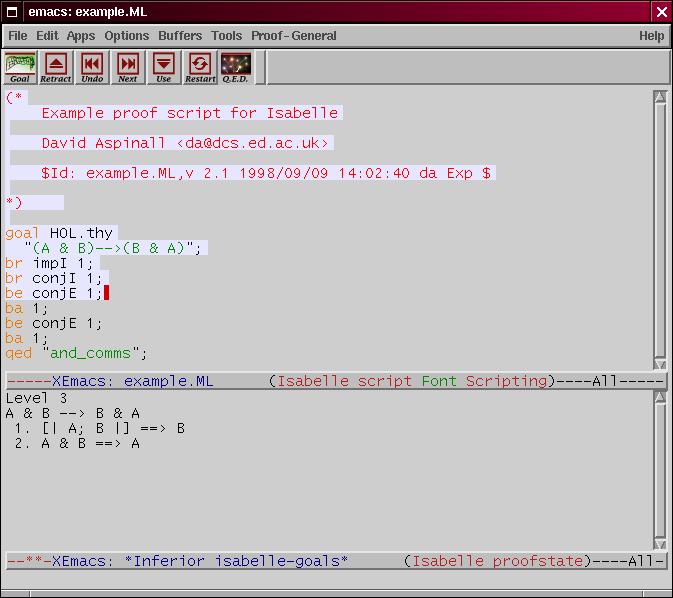Click the script pane scrollbar down arrow

pyautogui.click(x=660, y=364)
